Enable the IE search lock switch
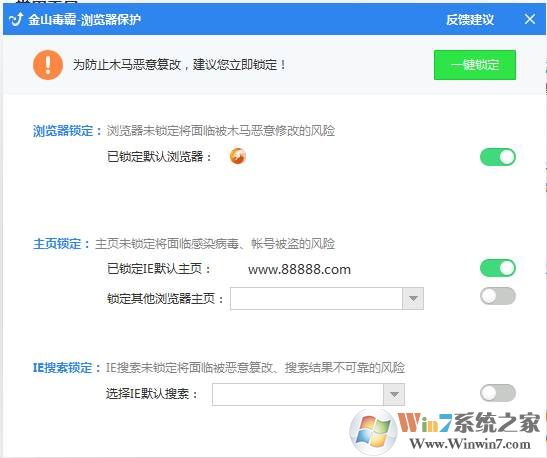 [x=498, y=393]
